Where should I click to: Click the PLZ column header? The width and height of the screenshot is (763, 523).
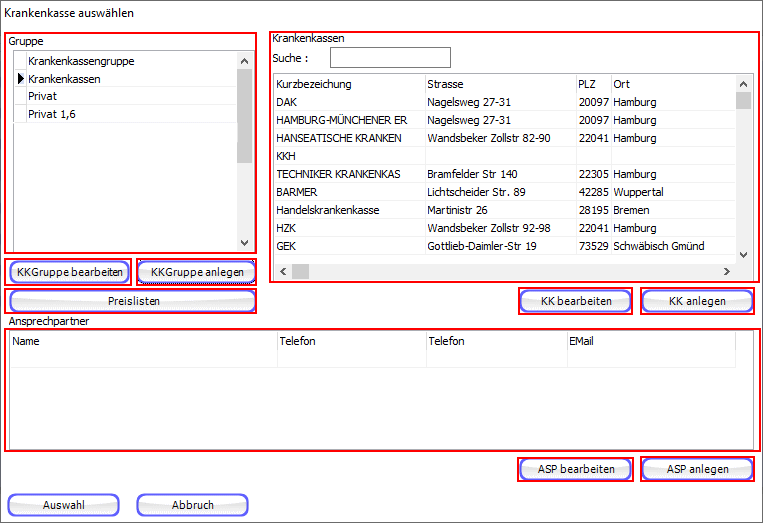587,84
